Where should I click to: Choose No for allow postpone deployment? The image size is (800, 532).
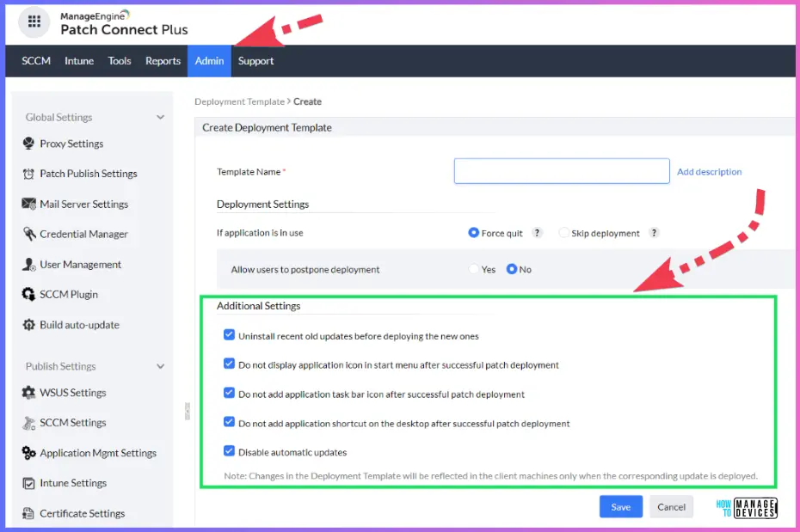click(511, 268)
